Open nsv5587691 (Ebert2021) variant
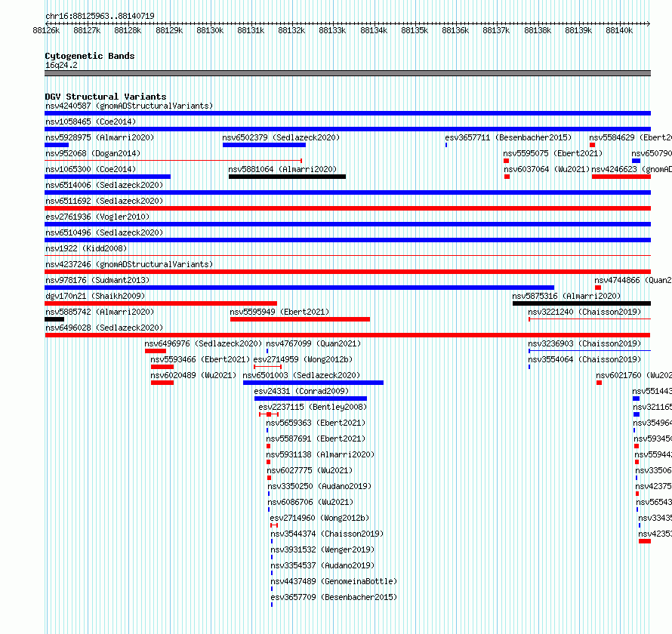 (316, 439)
